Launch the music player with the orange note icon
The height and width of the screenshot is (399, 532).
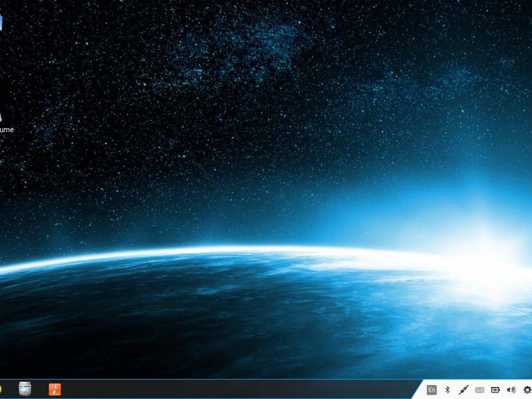point(55,389)
